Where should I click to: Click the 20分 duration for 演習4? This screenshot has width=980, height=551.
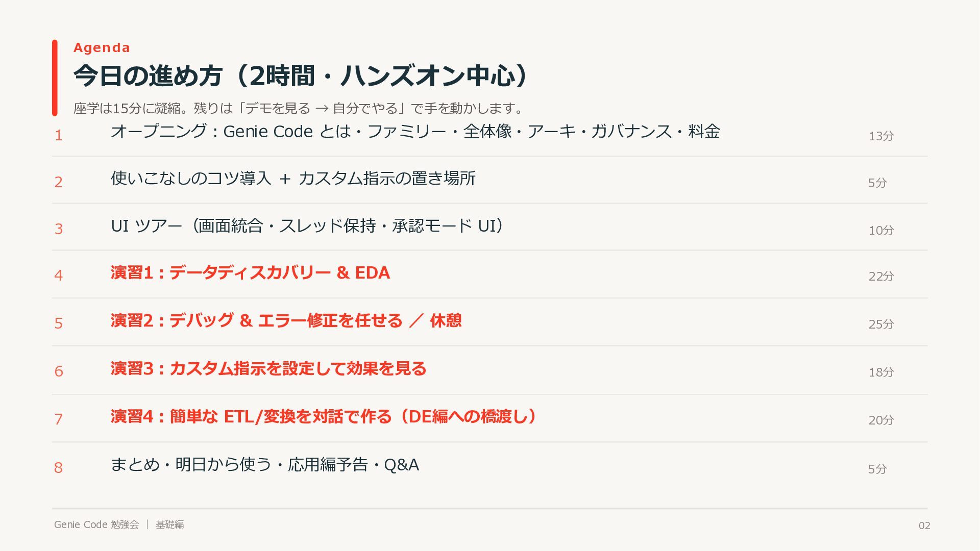[x=881, y=420]
